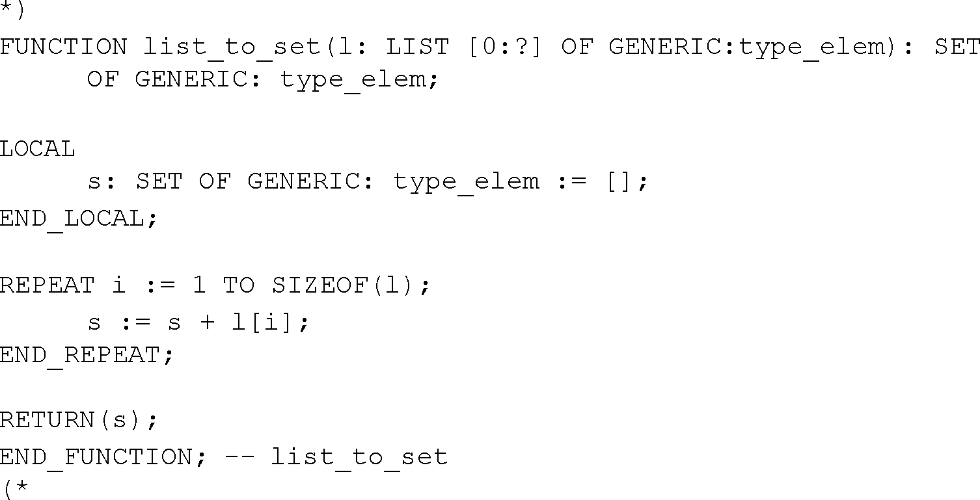This screenshot has width=980, height=500.
Task: Click the loop variable i after REPEAT
Action: (118, 285)
